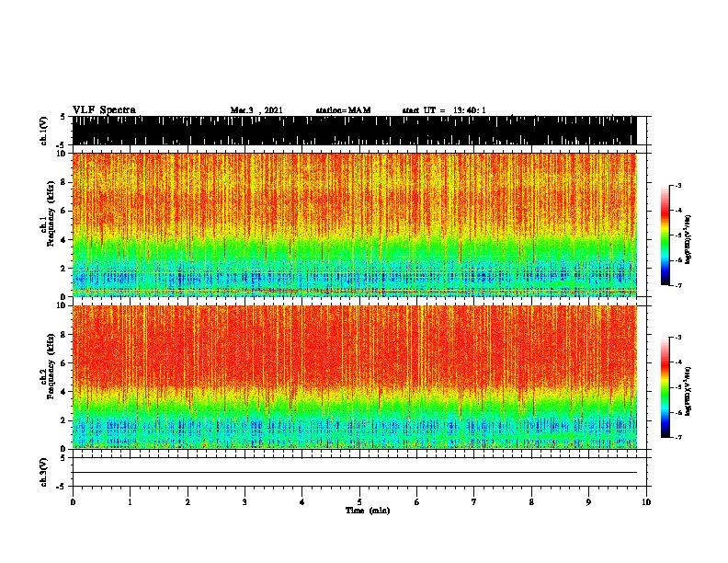The width and height of the screenshot is (728, 563).
Task: Click the "start UT = 13:40: 1" text
Action: (x=444, y=110)
